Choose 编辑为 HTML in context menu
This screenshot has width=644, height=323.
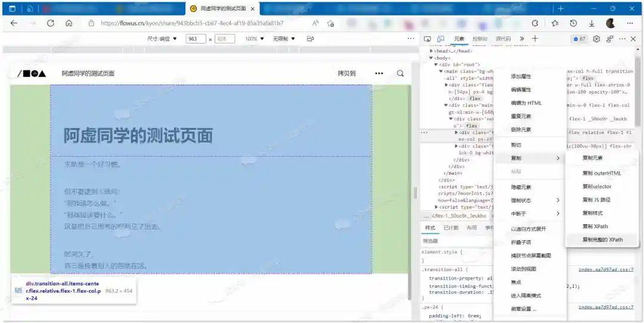click(526, 103)
